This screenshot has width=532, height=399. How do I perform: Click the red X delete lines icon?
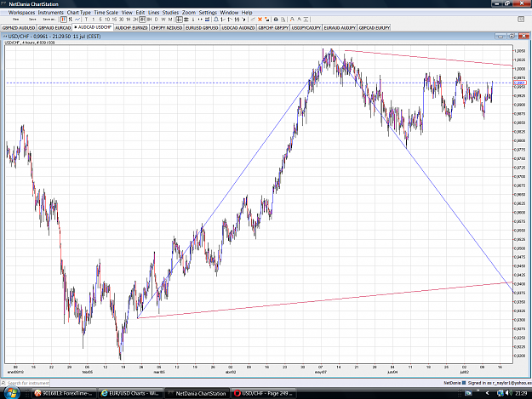tap(260, 20)
